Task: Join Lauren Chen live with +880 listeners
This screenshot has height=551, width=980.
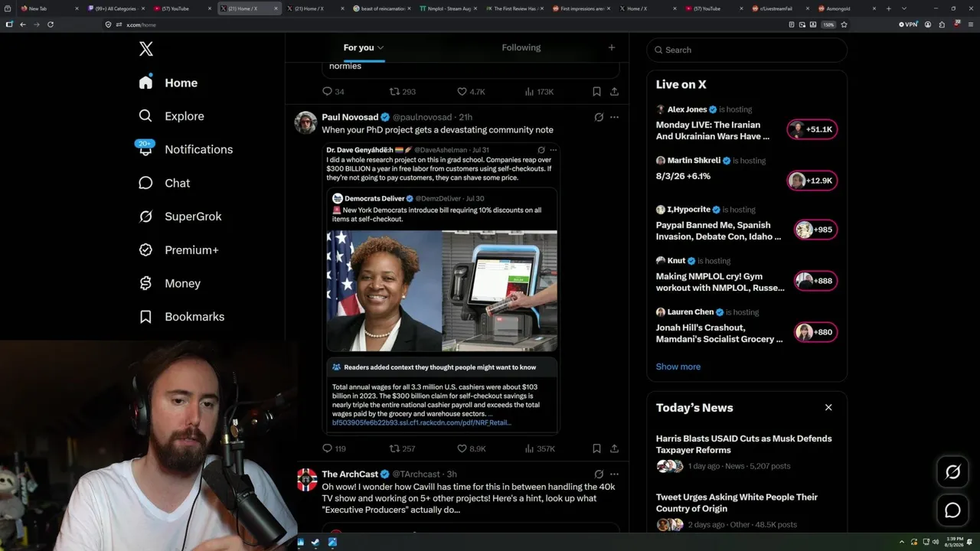Action: tap(815, 332)
